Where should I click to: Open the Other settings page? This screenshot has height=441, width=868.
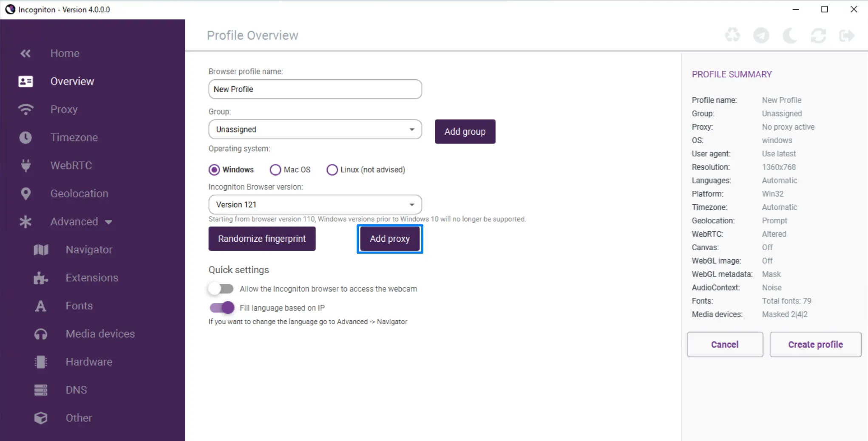pos(79,418)
